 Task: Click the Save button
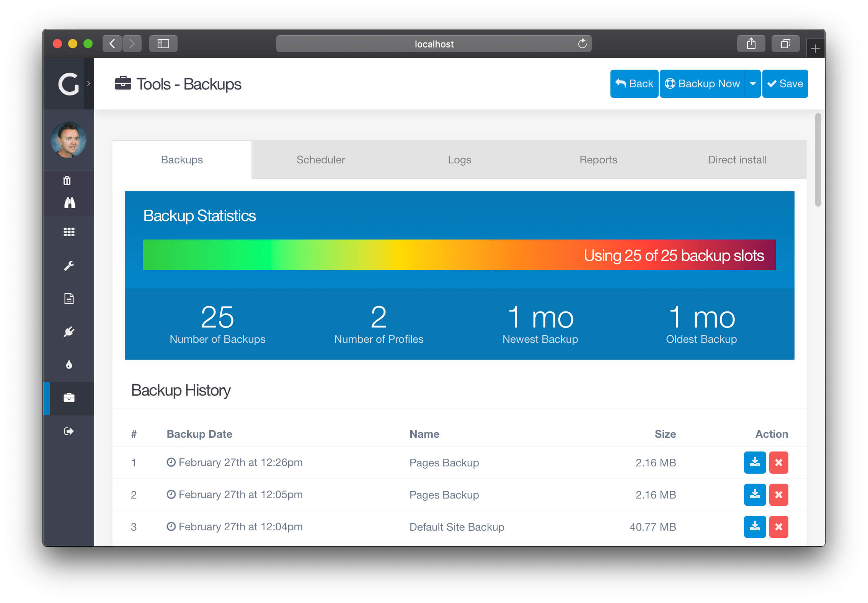(786, 83)
